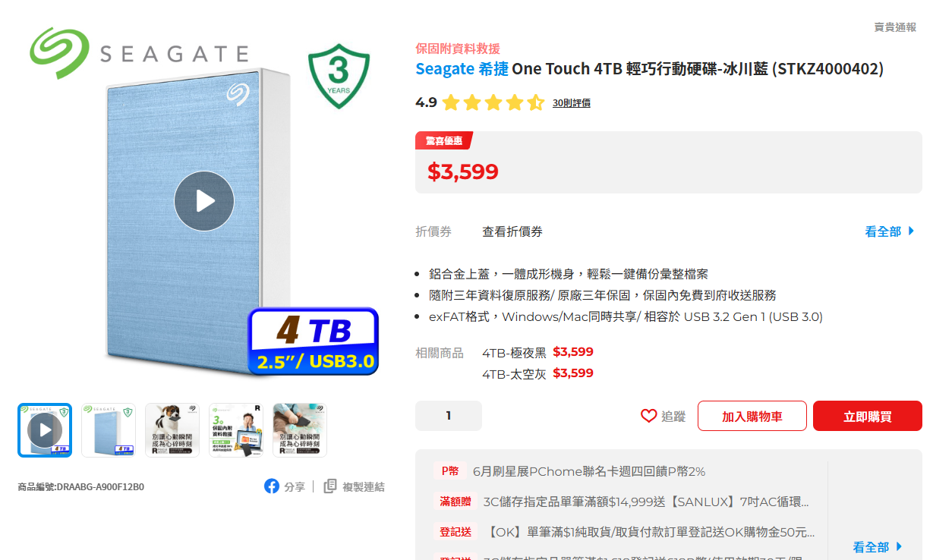This screenshot has width=933, height=560.
Task: Open the data rescue service thumbnail
Action: pyautogui.click(x=236, y=430)
